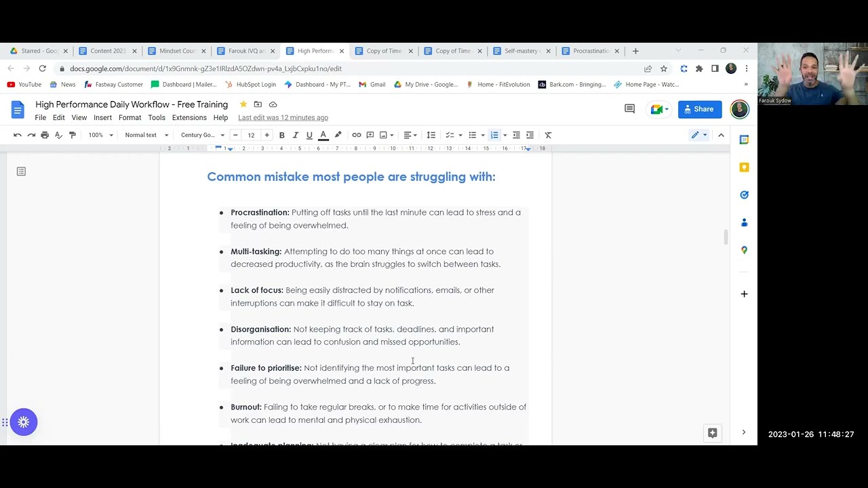Open the Extensions menu
Viewport: 868px width, 488px height.
pos(189,118)
